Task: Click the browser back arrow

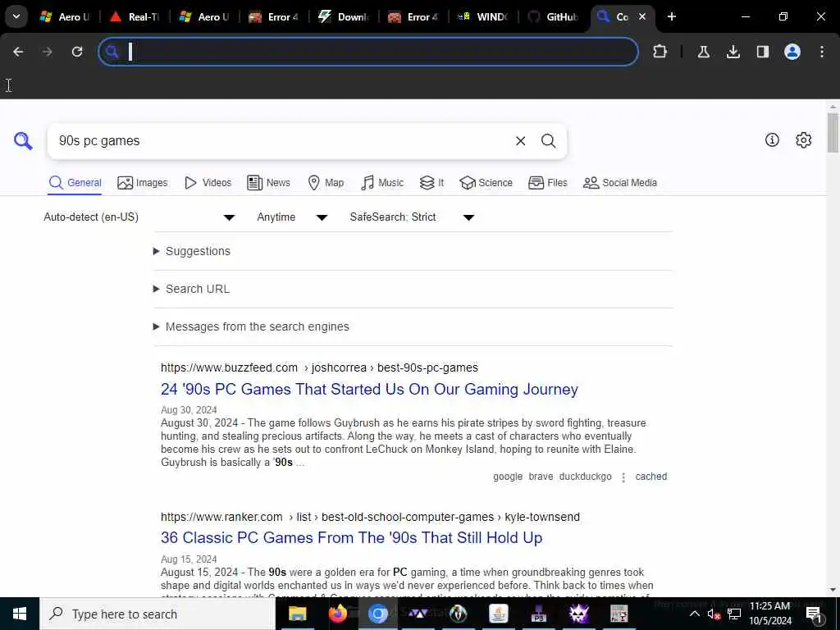Action: click(18, 52)
